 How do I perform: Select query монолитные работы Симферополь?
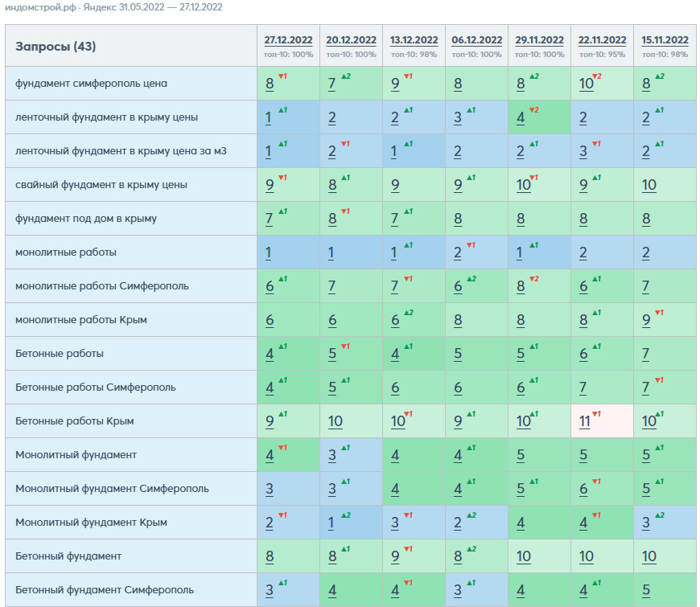[x=102, y=286]
